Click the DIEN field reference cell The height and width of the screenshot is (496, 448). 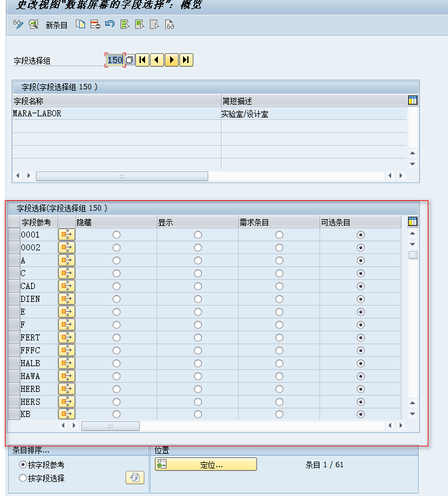[39, 299]
